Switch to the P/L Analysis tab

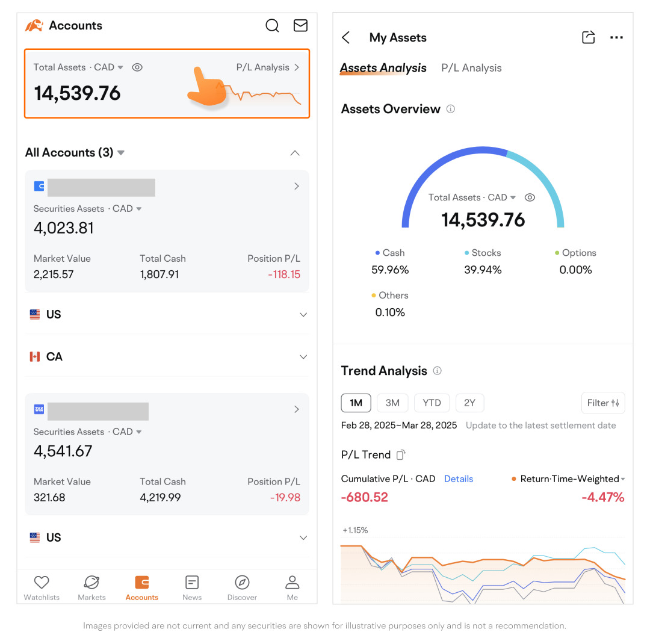tap(471, 68)
